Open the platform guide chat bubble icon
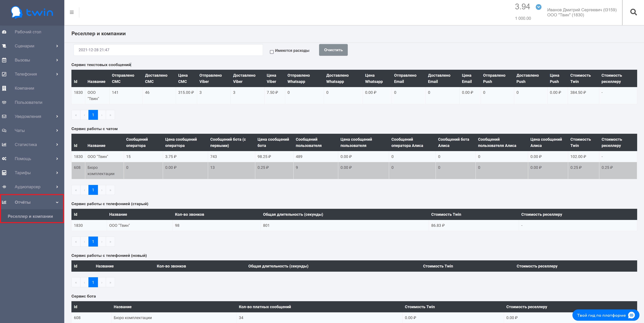Screen dimensions: 644x323 (x=631, y=315)
